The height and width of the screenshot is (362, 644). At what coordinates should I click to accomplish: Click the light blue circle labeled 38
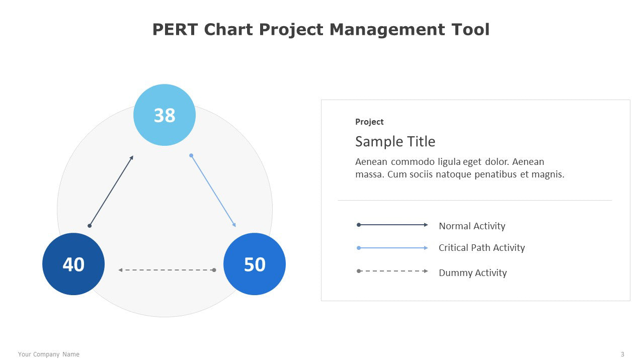coord(165,115)
